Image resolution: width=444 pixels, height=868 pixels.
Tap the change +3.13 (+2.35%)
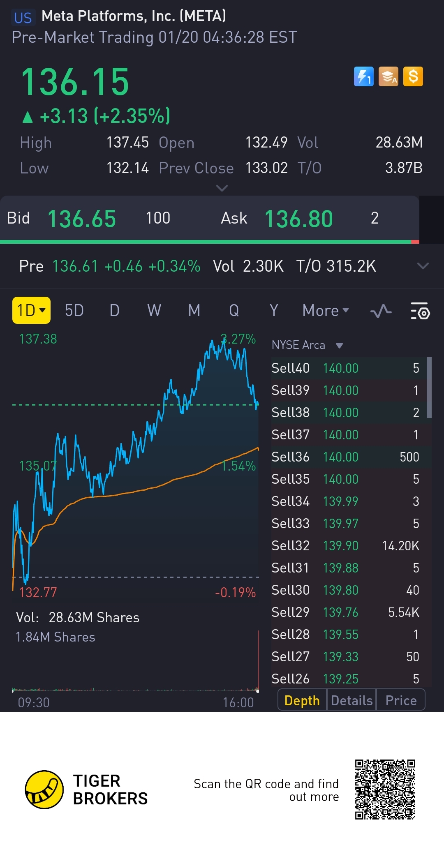pos(96,116)
